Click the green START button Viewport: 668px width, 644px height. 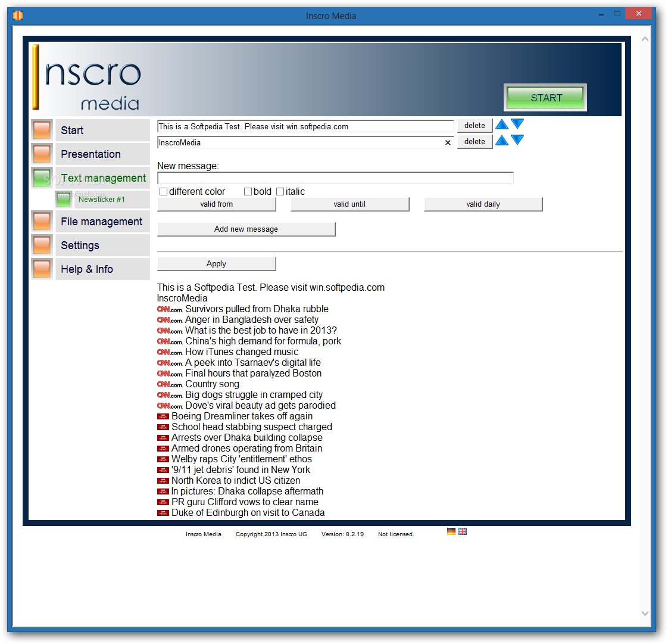tap(545, 98)
